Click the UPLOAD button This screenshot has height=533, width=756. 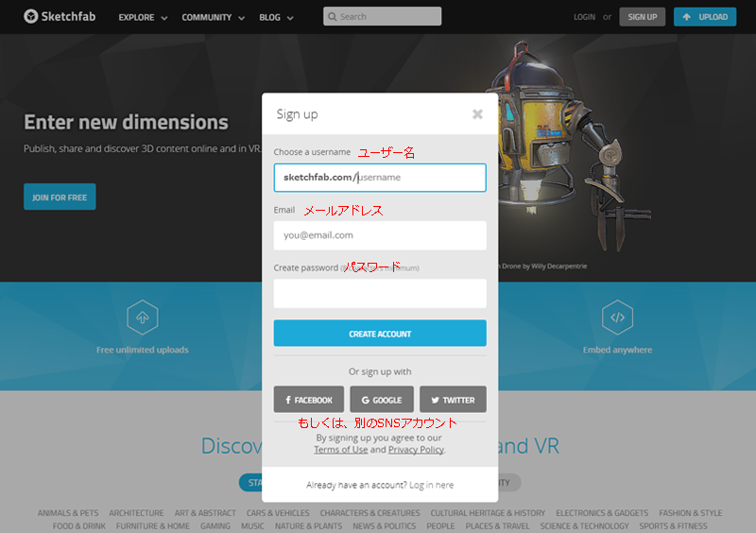click(705, 17)
